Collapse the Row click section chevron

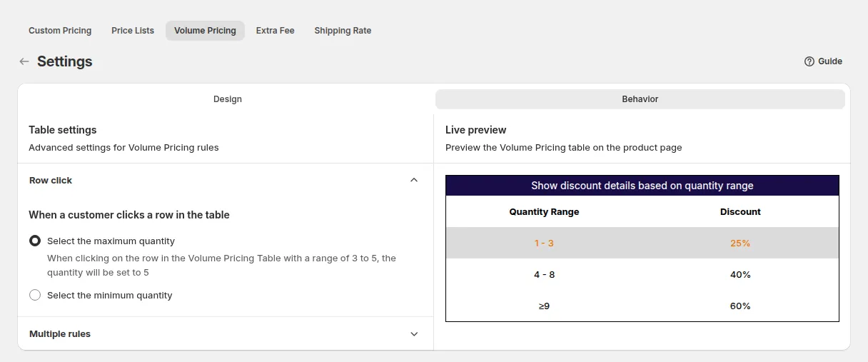tap(414, 180)
